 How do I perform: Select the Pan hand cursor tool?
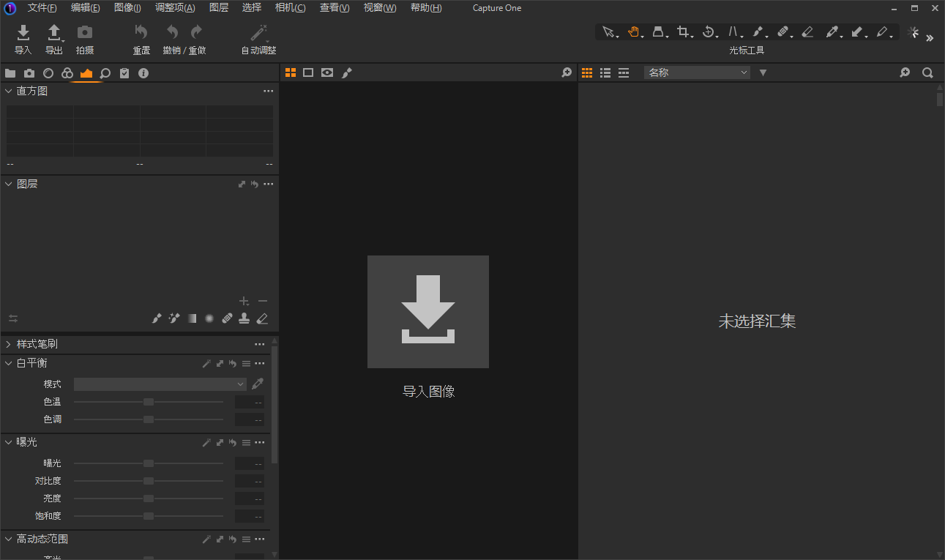coord(633,31)
